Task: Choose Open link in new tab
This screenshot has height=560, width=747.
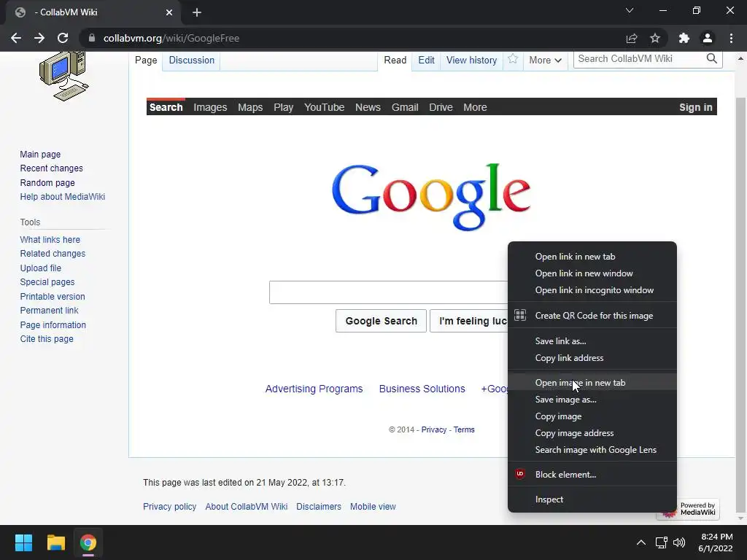Action: (592, 257)
